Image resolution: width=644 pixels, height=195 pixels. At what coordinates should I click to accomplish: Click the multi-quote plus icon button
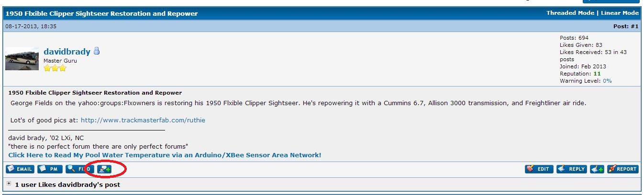click(597, 169)
